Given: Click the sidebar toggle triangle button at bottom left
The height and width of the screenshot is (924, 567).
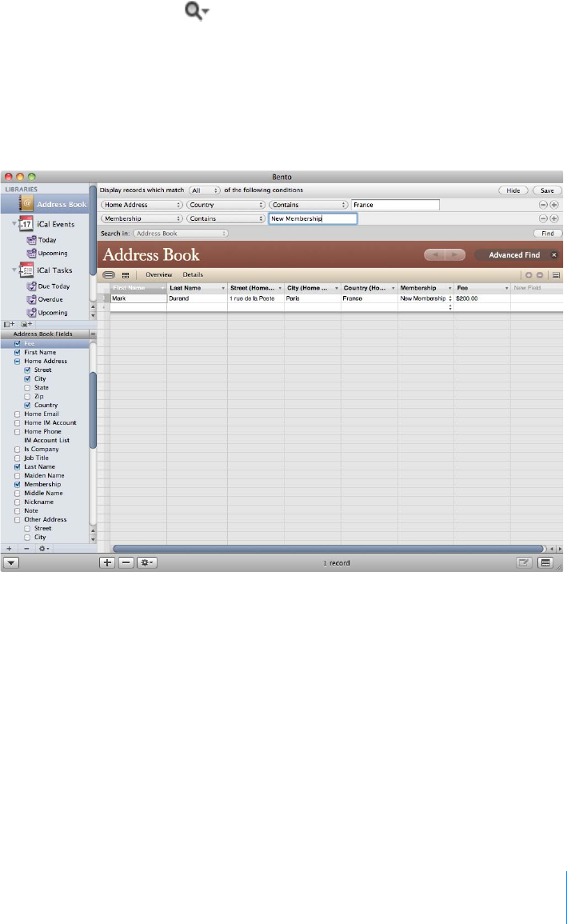Looking at the screenshot, I should point(11,562).
